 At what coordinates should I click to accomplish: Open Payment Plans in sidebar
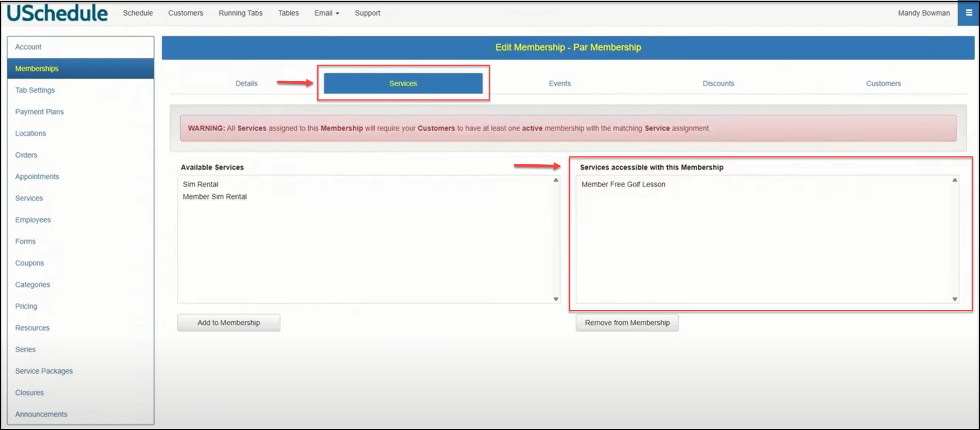[x=39, y=111]
